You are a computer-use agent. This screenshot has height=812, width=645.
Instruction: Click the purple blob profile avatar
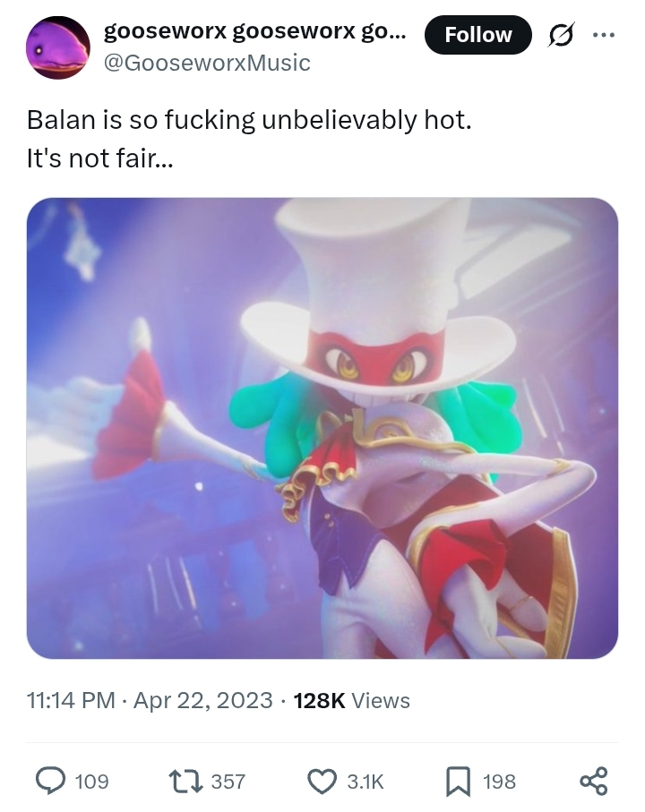[x=58, y=47]
